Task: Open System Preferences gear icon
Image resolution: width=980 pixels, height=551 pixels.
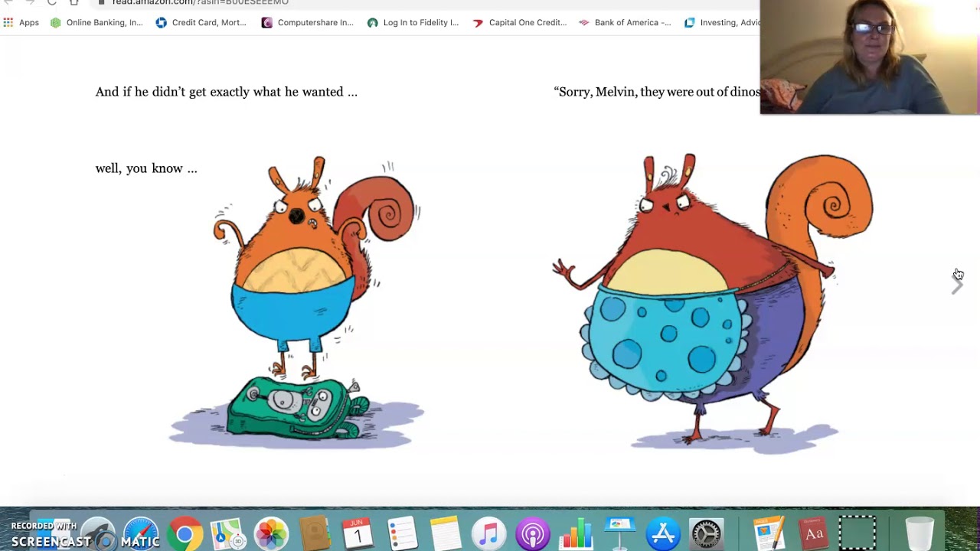Action: coord(707,534)
